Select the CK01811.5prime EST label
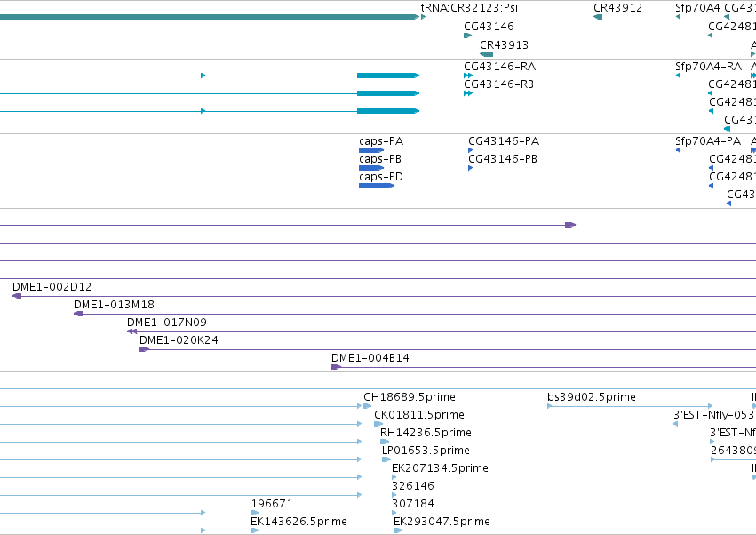This screenshot has width=756, height=535. [x=419, y=415]
